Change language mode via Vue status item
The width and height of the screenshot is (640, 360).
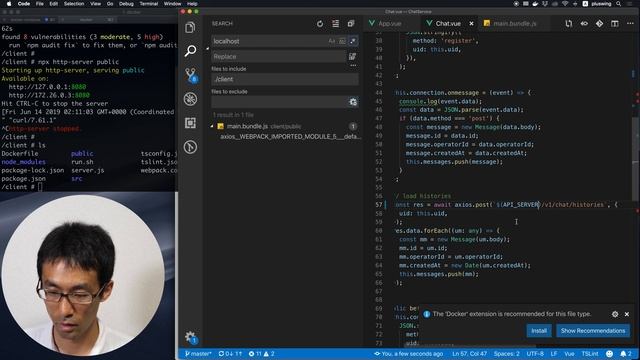pyautogui.click(x=569, y=353)
